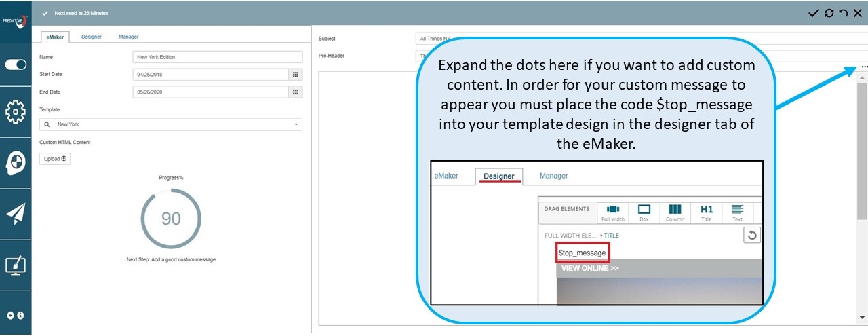Switch to the Designer tab

click(92, 37)
